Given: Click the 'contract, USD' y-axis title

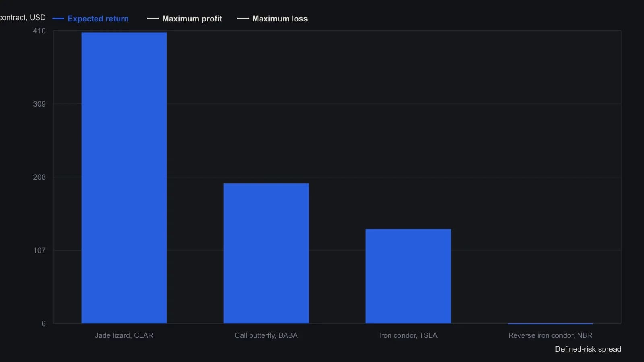Looking at the screenshot, I should click(23, 18).
